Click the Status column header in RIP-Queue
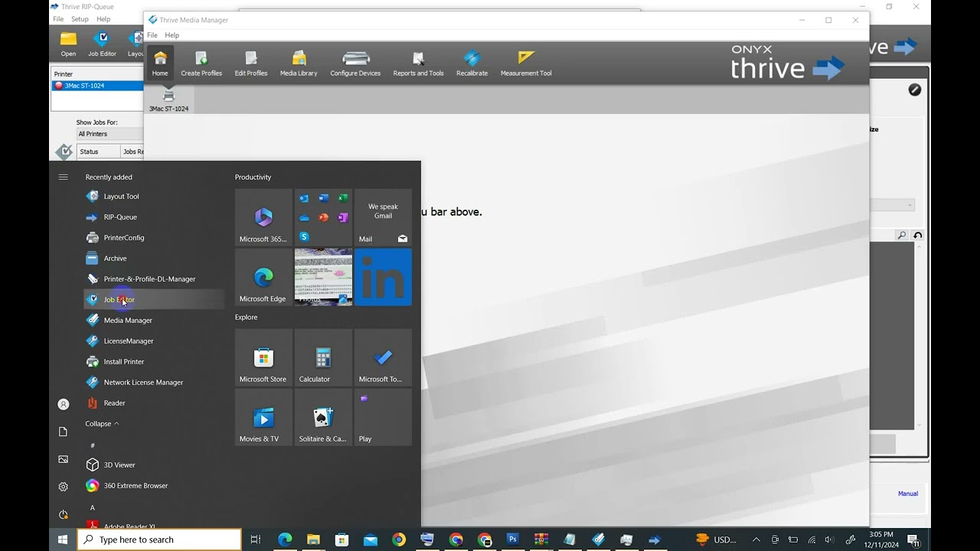 (99, 152)
